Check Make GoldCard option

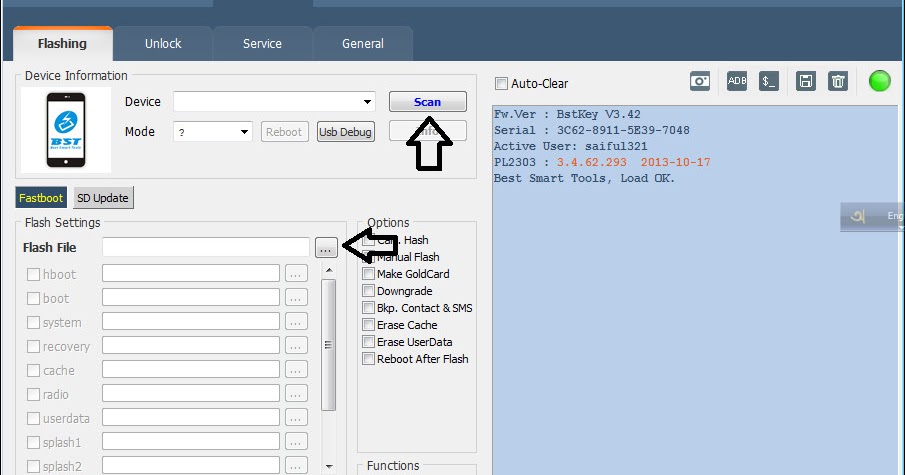tap(368, 274)
